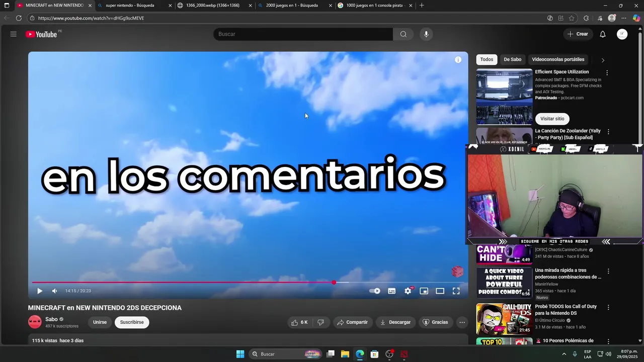Image resolution: width=644 pixels, height=362 pixels.
Task: Like the video with 6 K likes
Action: (x=299, y=322)
